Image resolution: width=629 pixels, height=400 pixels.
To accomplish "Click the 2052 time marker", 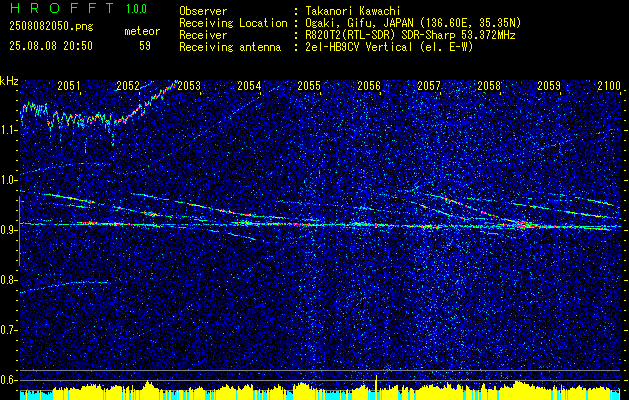I will click(128, 85).
